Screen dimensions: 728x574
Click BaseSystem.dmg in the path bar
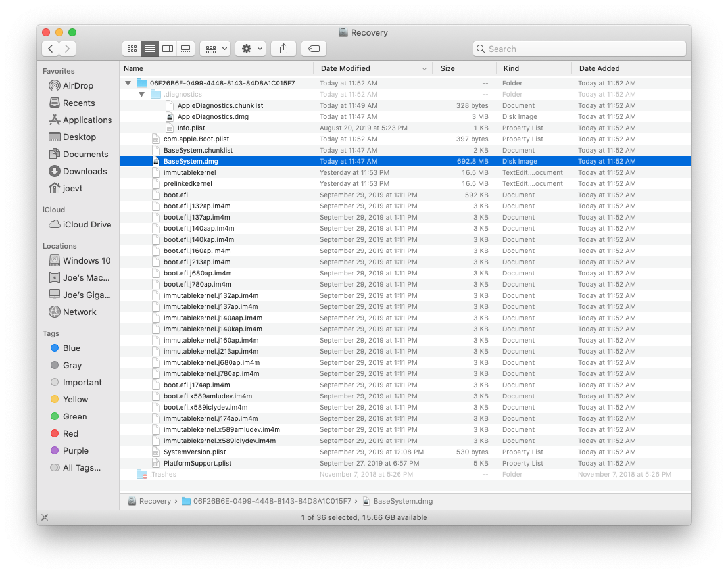pyautogui.click(x=397, y=502)
